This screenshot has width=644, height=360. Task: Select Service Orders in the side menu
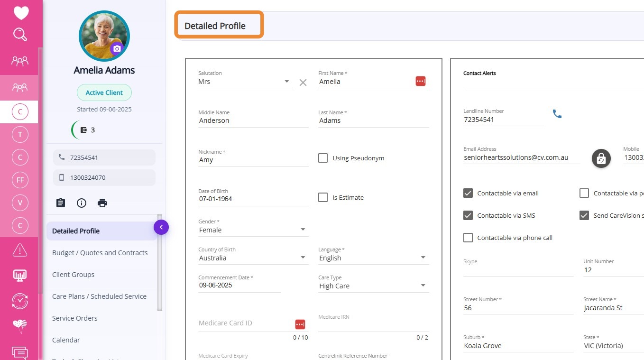point(75,318)
